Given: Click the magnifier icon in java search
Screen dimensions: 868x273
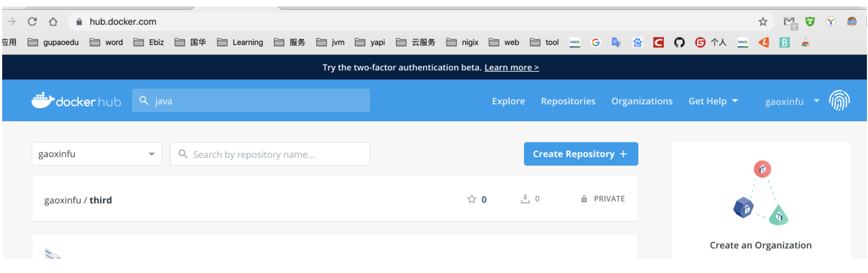Looking at the screenshot, I should [144, 101].
